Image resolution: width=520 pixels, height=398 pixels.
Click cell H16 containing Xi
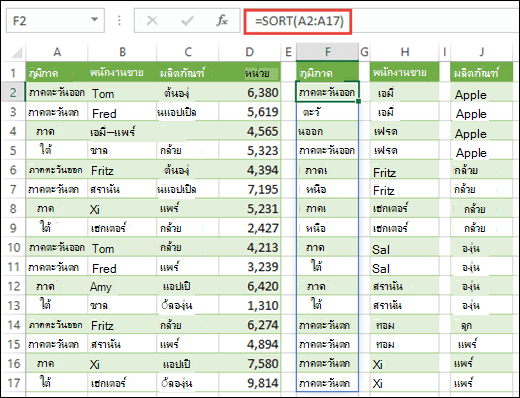click(x=405, y=363)
